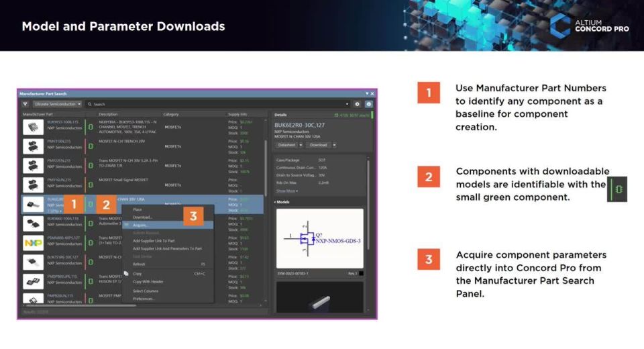The image size is (644, 349).
Task: Click the Datasheet button
Action: click(x=286, y=145)
